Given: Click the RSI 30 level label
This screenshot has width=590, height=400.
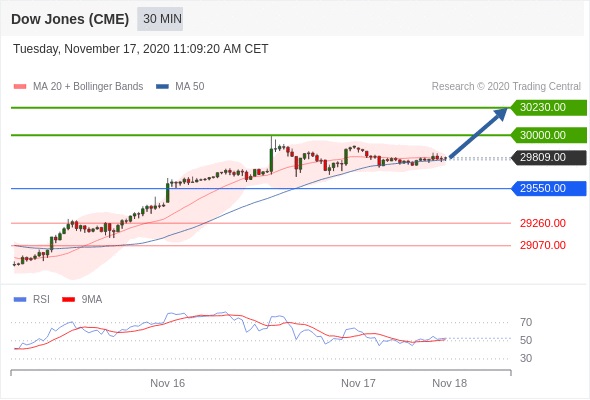Looking at the screenshot, I should [526, 358].
